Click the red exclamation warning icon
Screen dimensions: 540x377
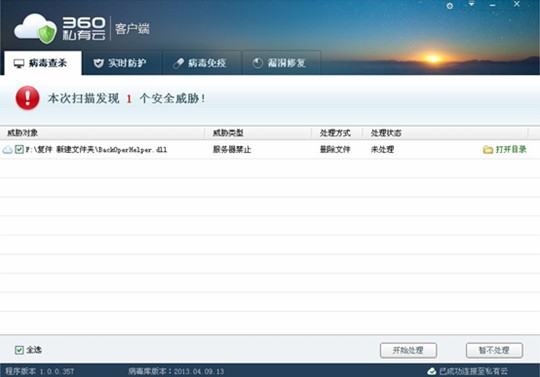click(28, 98)
